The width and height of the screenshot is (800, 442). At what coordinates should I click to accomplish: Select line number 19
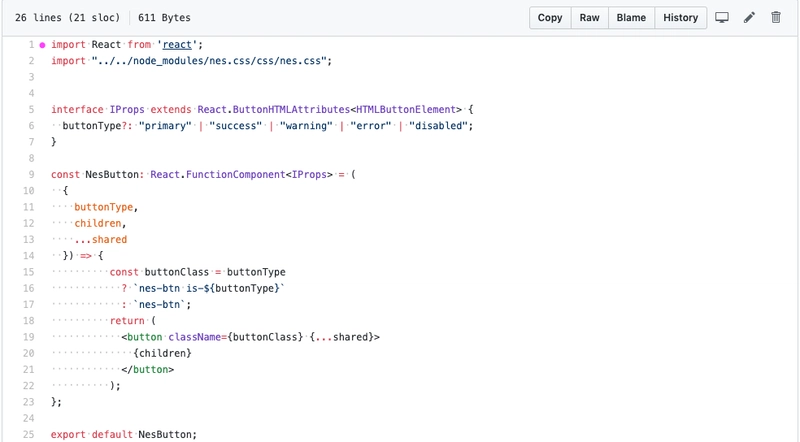(28, 337)
